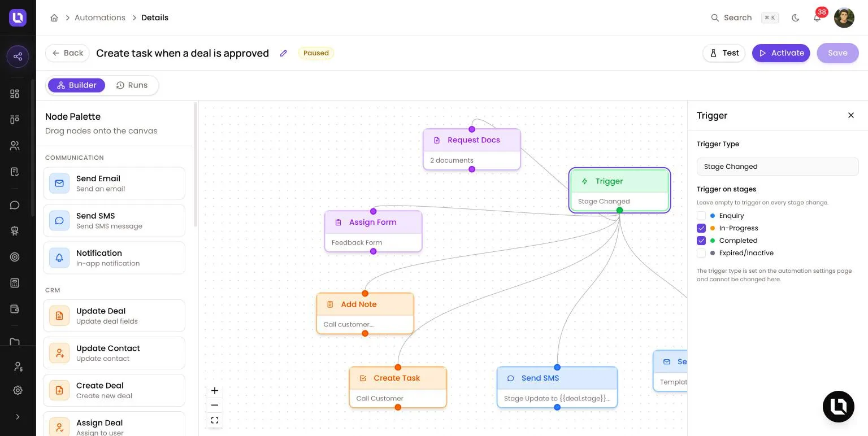Open the contacts people sidebar icon
868x436 pixels.
(x=15, y=146)
